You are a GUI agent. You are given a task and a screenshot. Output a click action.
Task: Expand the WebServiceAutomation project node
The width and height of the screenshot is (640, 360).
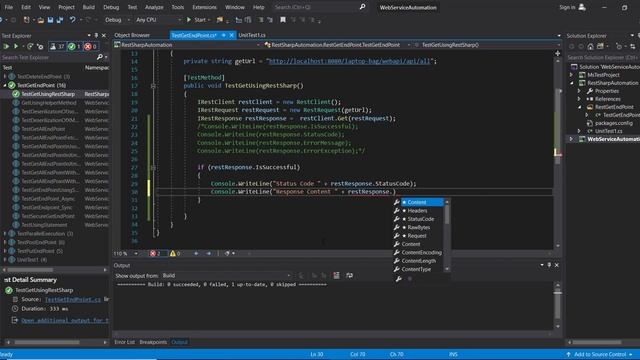coord(571,139)
